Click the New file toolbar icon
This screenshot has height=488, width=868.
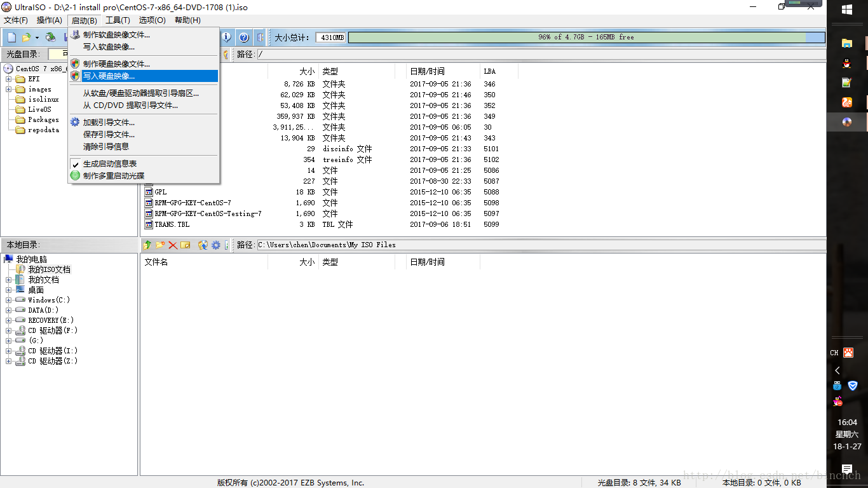coord(11,37)
